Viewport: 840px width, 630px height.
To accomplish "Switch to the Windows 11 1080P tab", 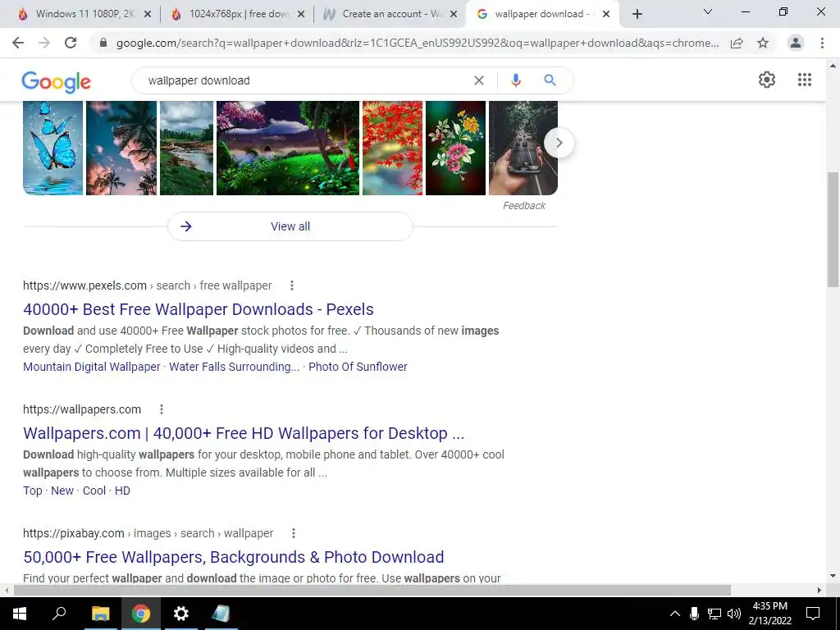I will (x=84, y=15).
